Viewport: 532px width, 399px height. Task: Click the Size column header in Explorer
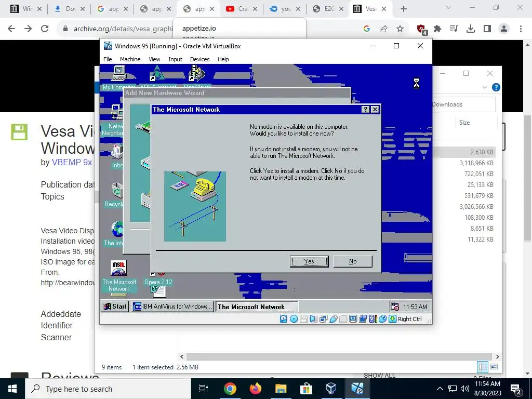click(464, 123)
